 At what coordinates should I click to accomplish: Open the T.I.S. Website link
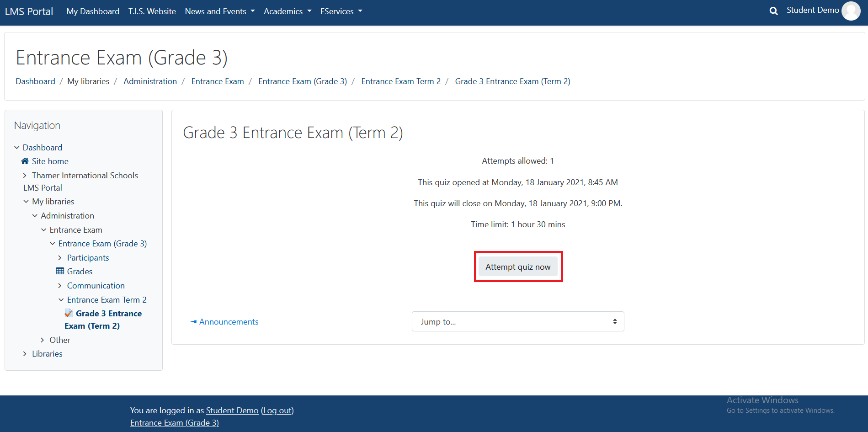152,11
